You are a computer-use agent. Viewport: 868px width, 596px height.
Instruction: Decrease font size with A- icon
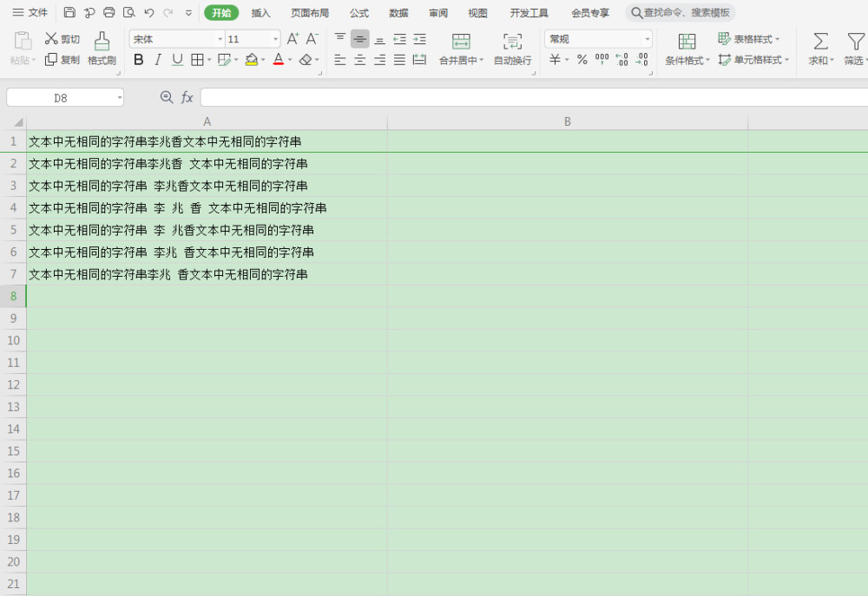click(312, 39)
